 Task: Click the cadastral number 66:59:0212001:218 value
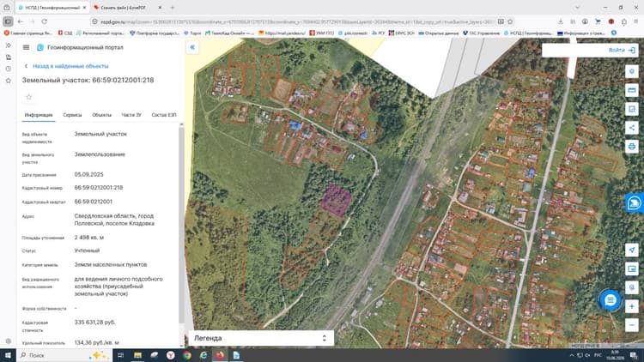[99, 188]
